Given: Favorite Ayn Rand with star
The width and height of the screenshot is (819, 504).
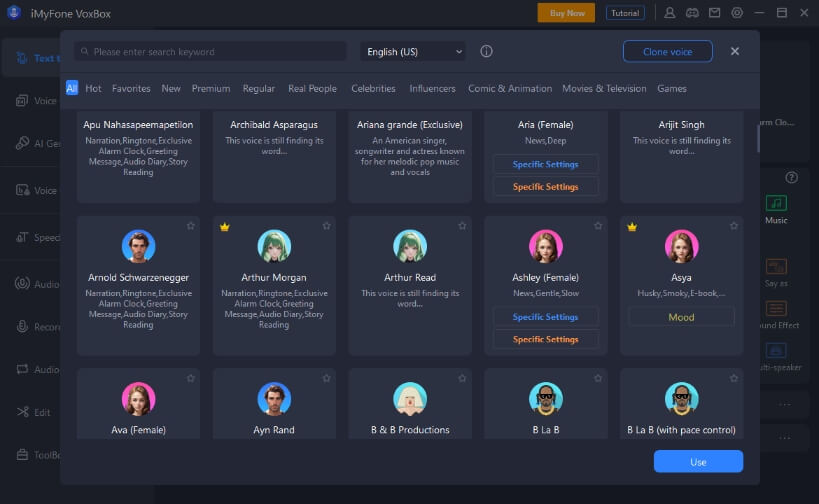Looking at the screenshot, I should coord(326,378).
